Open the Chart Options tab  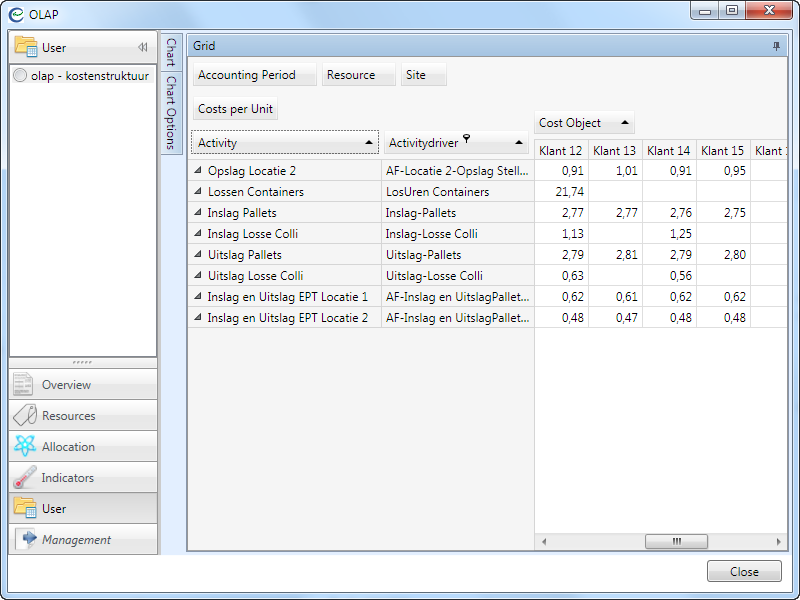click(x=171, y=111)
